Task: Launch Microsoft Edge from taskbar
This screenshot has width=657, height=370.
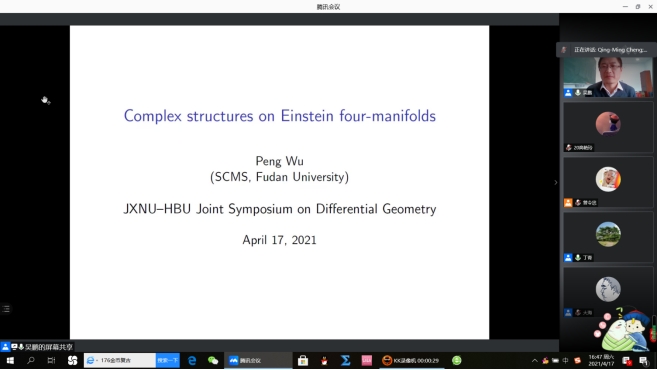Action: (192, 360)
